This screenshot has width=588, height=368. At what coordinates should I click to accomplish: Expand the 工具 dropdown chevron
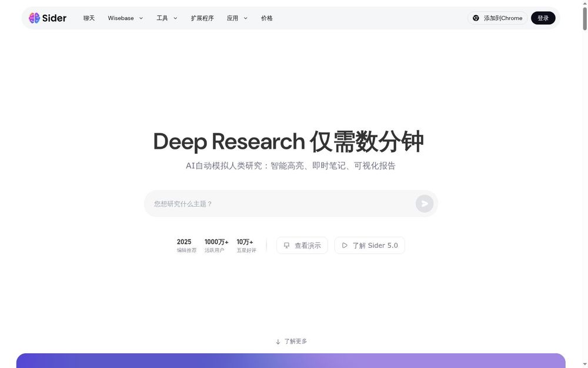click(x=175, y=18)
